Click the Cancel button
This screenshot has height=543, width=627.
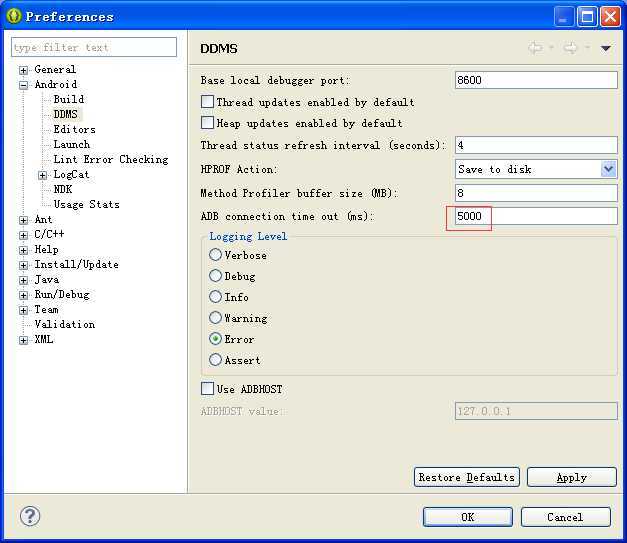click(565, 517)
